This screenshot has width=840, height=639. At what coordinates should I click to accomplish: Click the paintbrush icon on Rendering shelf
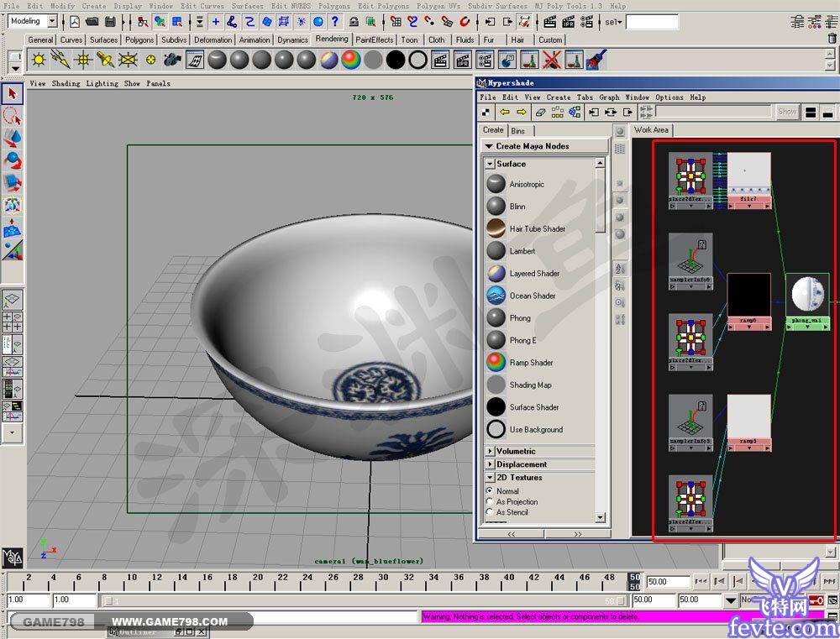pos(596,60)
